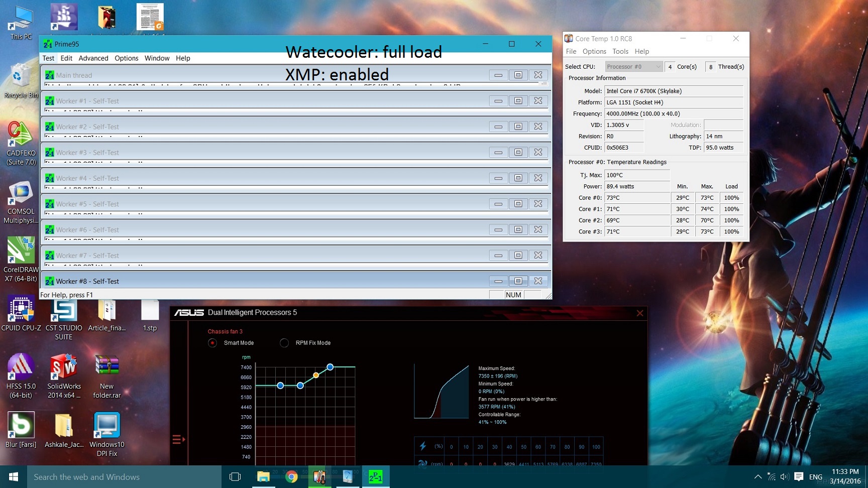Click the Model field Intel Core i7 6700K
The image size is (868, 488).
click(x=674, y=91)
